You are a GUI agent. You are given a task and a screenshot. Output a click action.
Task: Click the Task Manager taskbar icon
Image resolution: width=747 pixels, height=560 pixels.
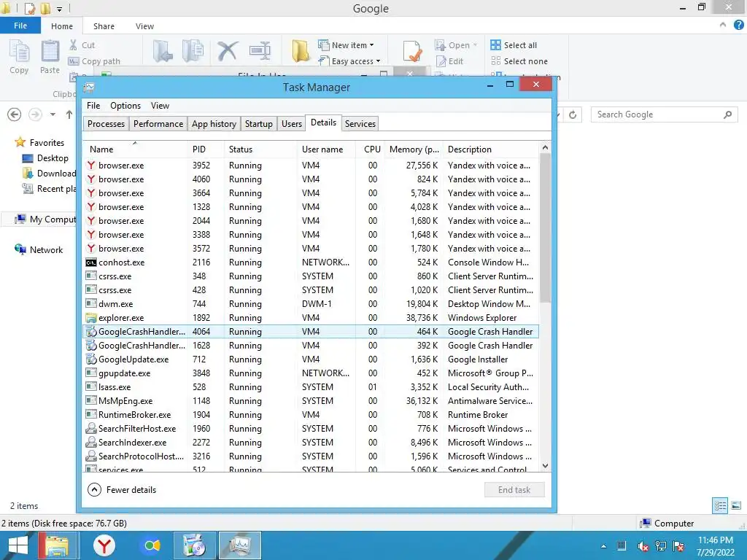(x=239, y=545)
